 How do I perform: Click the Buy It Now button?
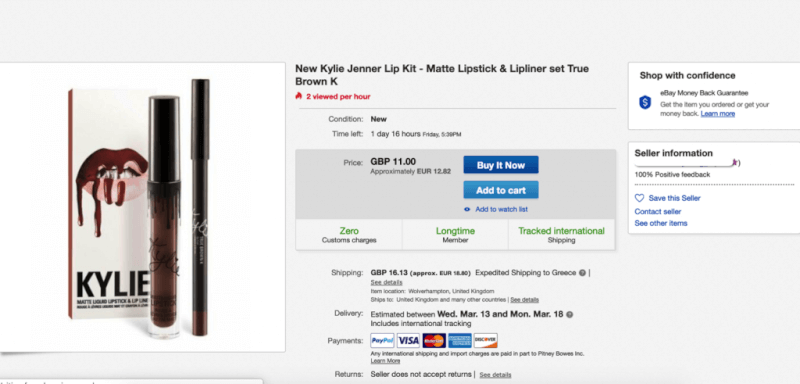501,165
